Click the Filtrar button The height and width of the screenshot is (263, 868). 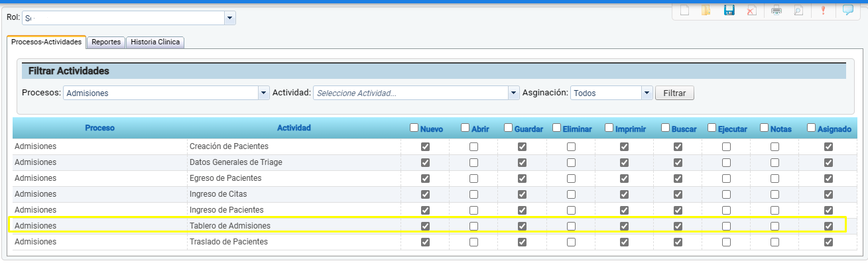674,93
